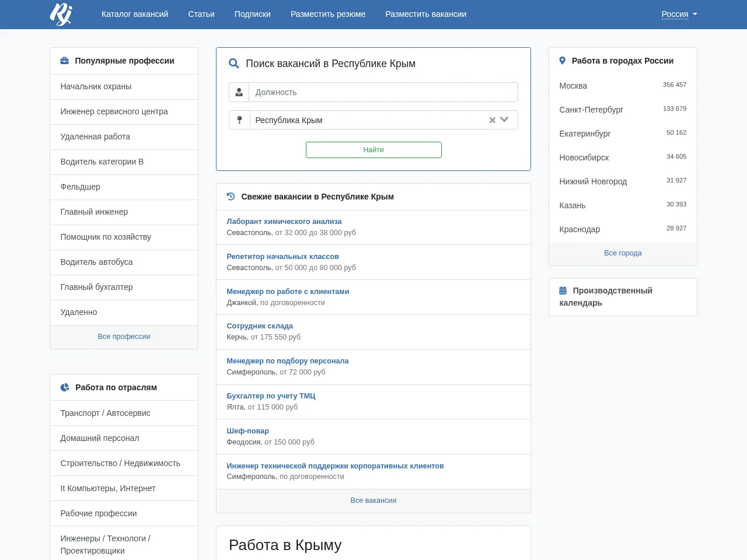Open the Инженер технической поддержки корпоративных клиентов vacancy
The width and height of the screenshot is (747, 560).
335,466
